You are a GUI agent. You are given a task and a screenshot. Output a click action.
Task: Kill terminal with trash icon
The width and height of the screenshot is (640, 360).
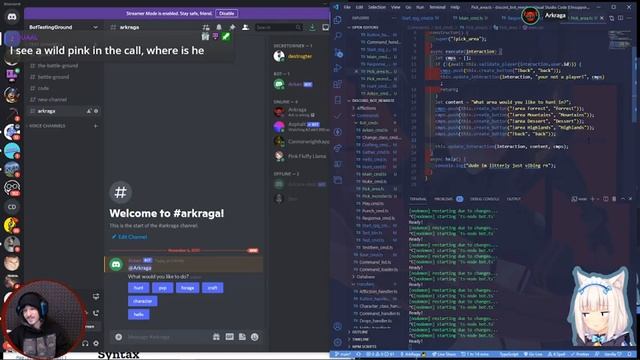(x=614, y=199)
